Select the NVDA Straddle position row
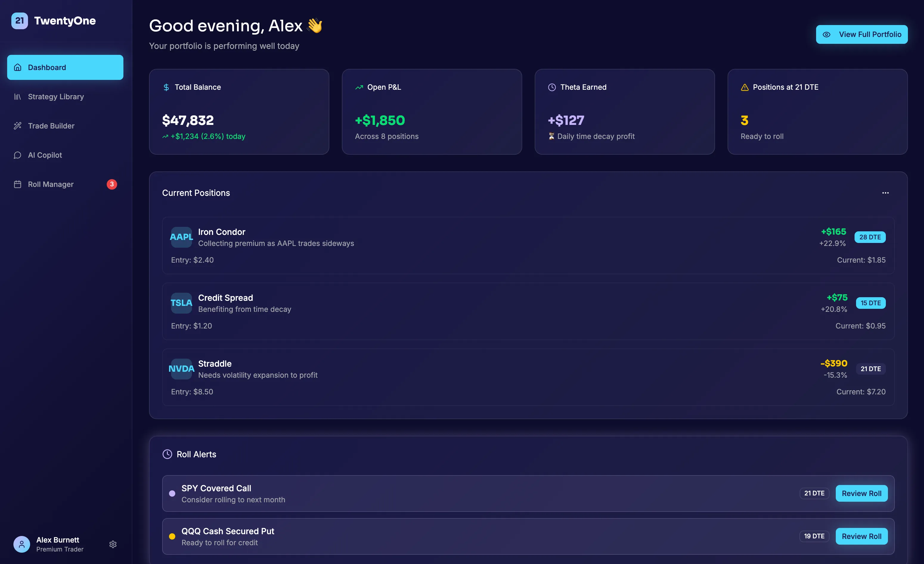 click(x=488, y=377)
